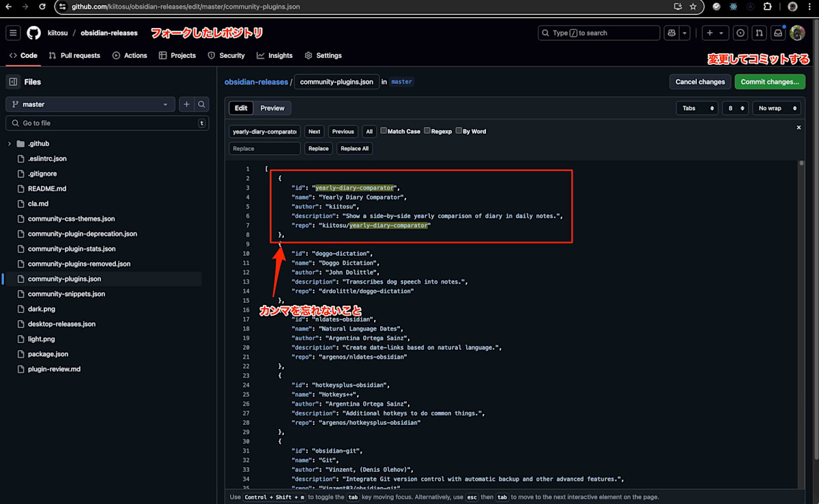Select the Edit tab
819x504 pixels.
241,108
